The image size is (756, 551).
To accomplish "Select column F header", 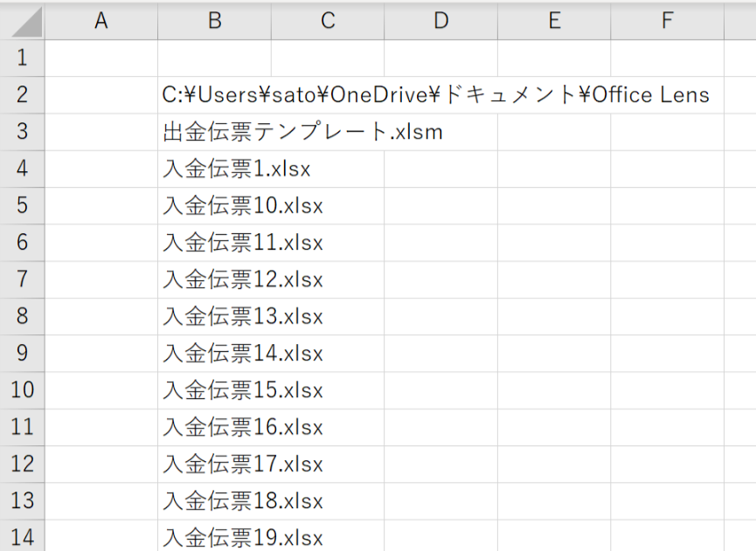I will (x=667, y=21).
